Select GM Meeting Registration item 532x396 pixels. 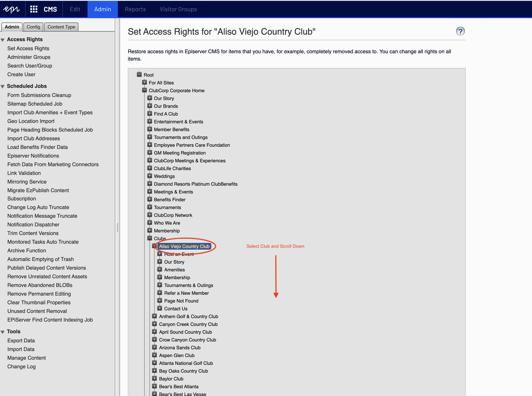[180, 153]
